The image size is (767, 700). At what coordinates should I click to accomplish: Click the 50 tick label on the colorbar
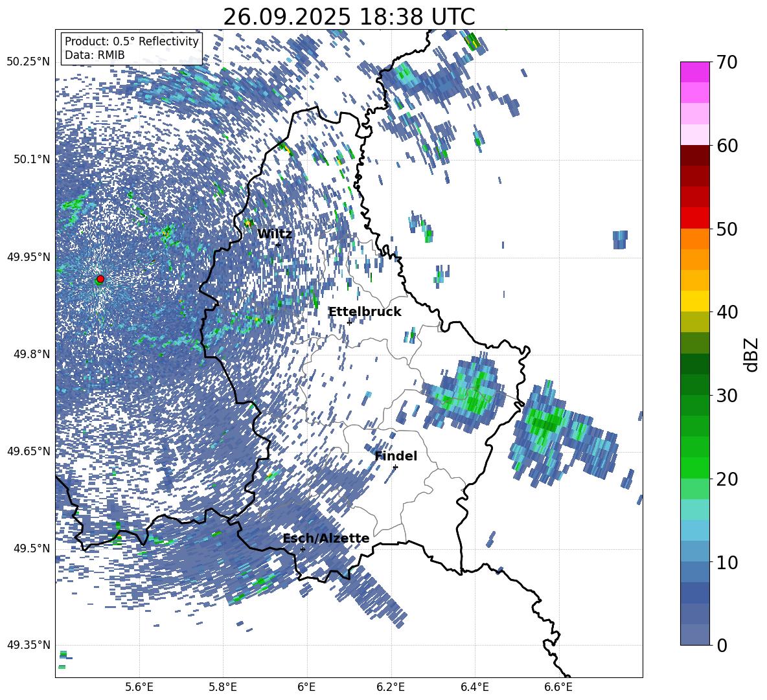click(727, 229)
